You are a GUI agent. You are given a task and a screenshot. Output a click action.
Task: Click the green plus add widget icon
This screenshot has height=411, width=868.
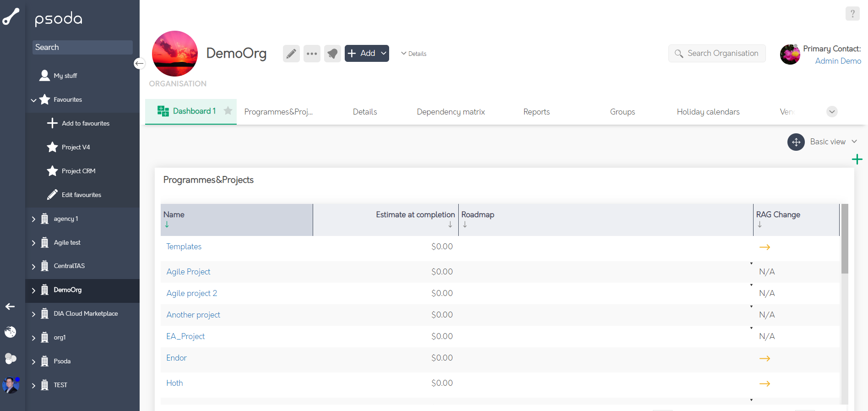click(857, 159)
